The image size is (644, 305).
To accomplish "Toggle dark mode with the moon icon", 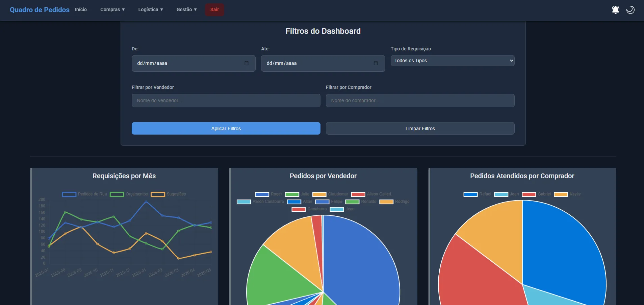I will coord(630,10).
